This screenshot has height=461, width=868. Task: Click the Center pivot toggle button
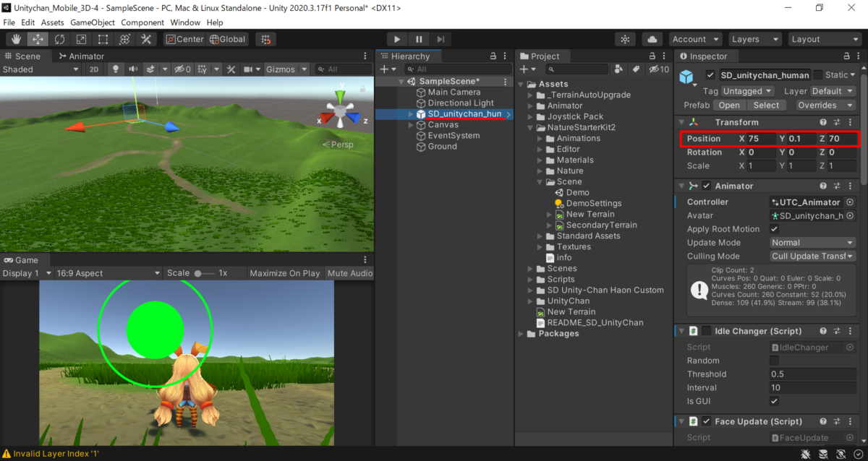pyautogui.click(x=184, y=39)
